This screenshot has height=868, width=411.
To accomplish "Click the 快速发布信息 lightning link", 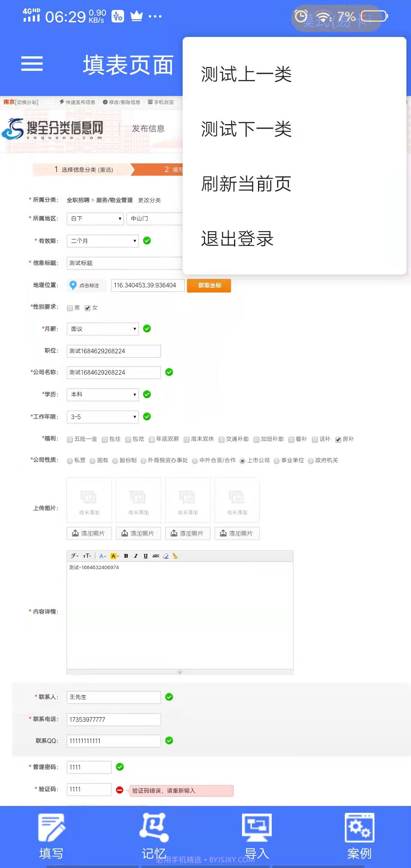I will 77,102.
